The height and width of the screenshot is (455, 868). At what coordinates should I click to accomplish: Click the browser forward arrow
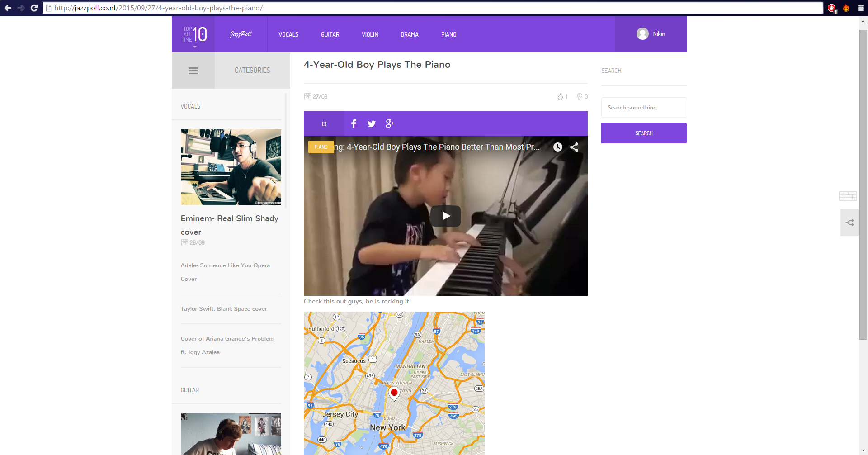(21, 8)
